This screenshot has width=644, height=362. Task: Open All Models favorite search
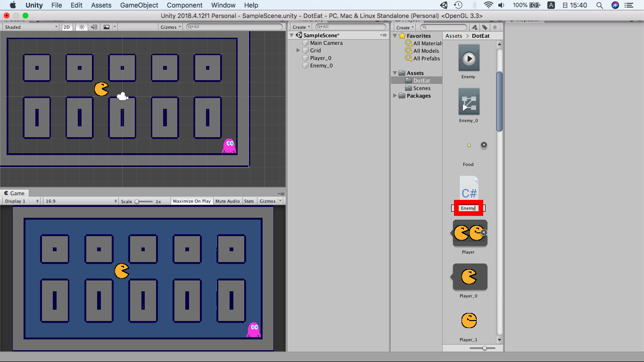(x=422, y=51)
